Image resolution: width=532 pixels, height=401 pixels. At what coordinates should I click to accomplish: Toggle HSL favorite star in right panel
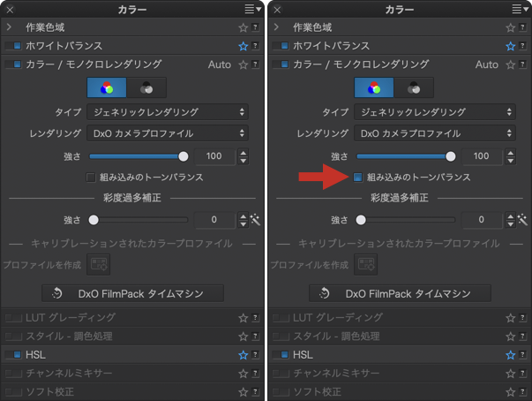(x=510, y=355)
